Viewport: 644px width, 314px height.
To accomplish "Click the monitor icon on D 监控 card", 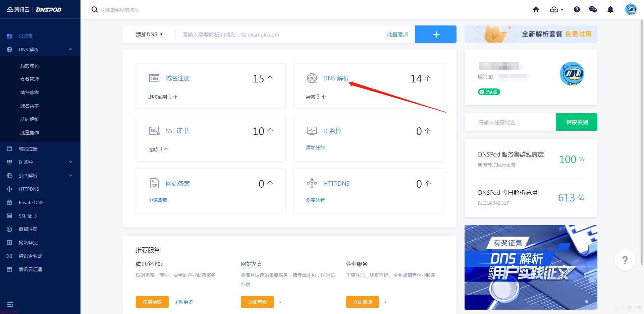I will tap(312, 131).
